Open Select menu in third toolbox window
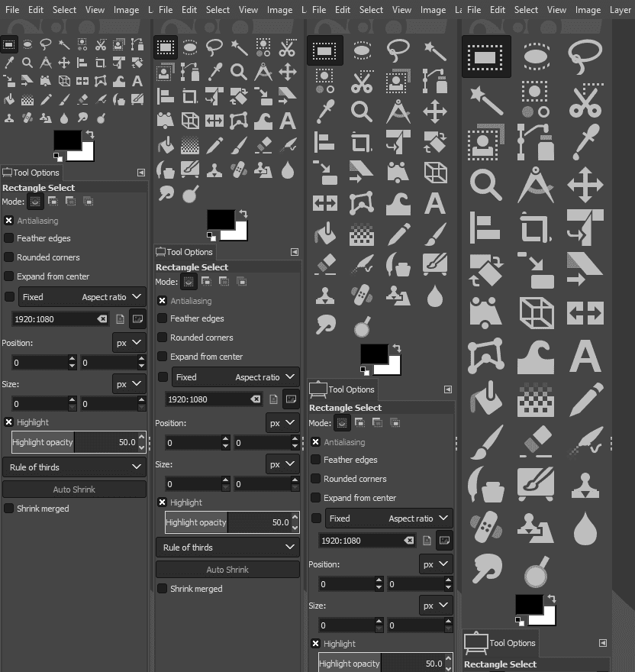 [x=371, y=9]
